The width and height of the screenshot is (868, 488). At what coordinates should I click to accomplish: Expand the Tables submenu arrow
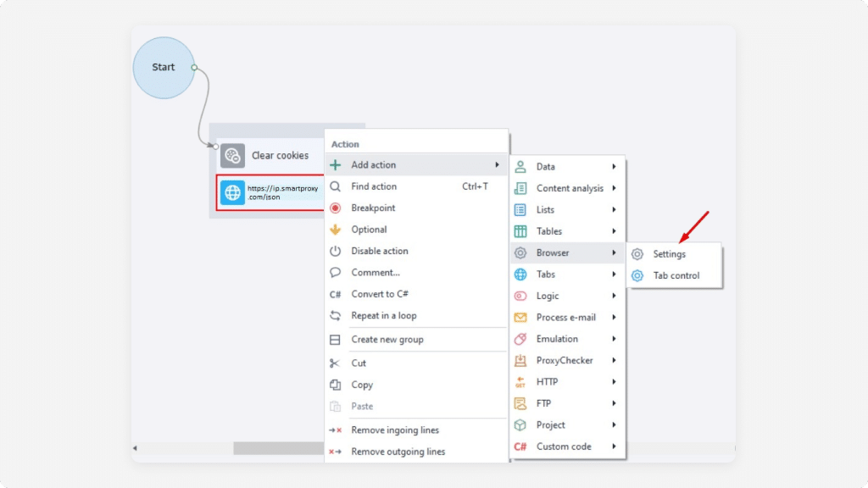(614, 231)
